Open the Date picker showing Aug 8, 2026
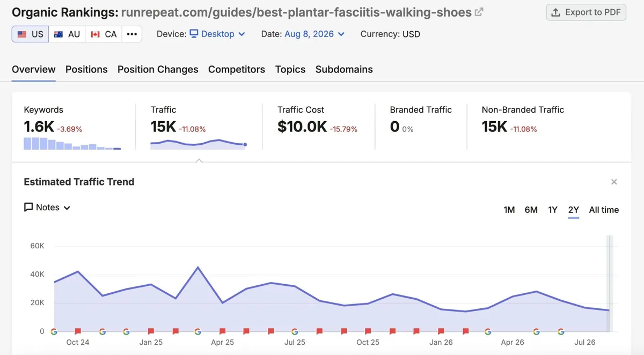 pos(314,34)
